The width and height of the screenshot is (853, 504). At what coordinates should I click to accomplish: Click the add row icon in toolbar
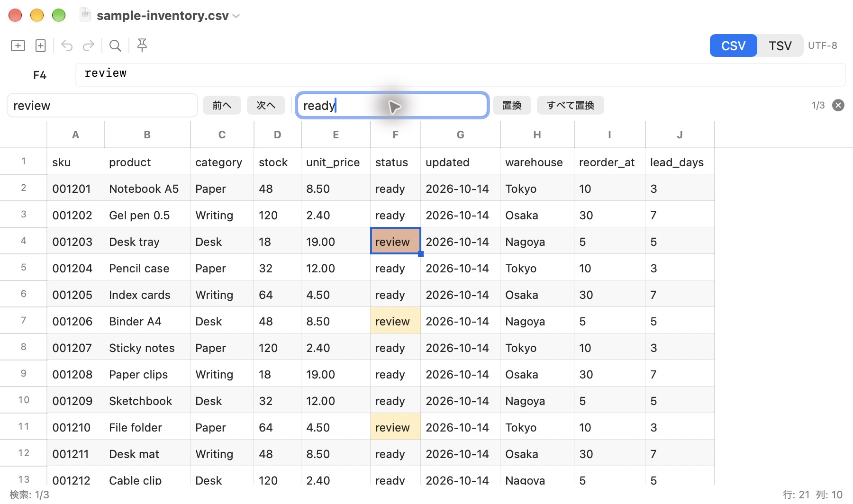click(18, 45)
